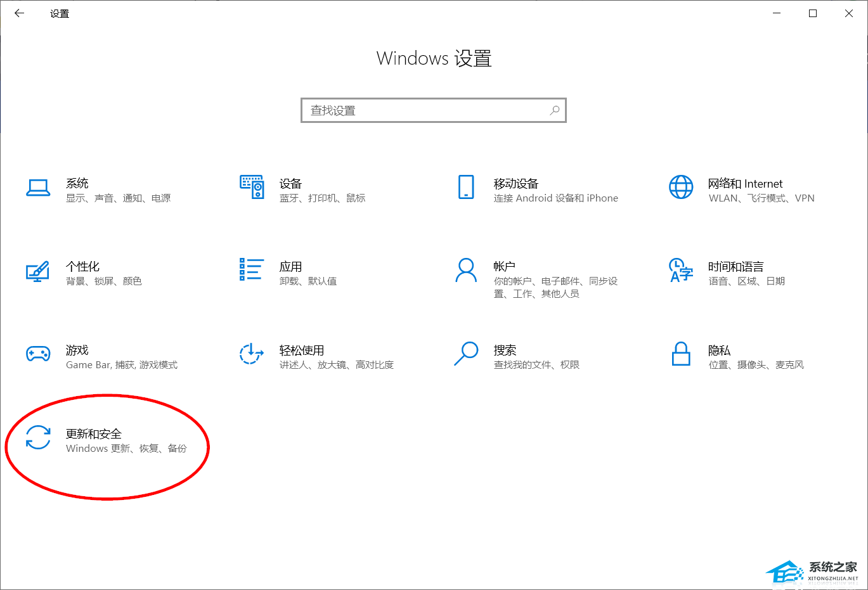Select the 时间和语言 category title

[x=736, y=266]
